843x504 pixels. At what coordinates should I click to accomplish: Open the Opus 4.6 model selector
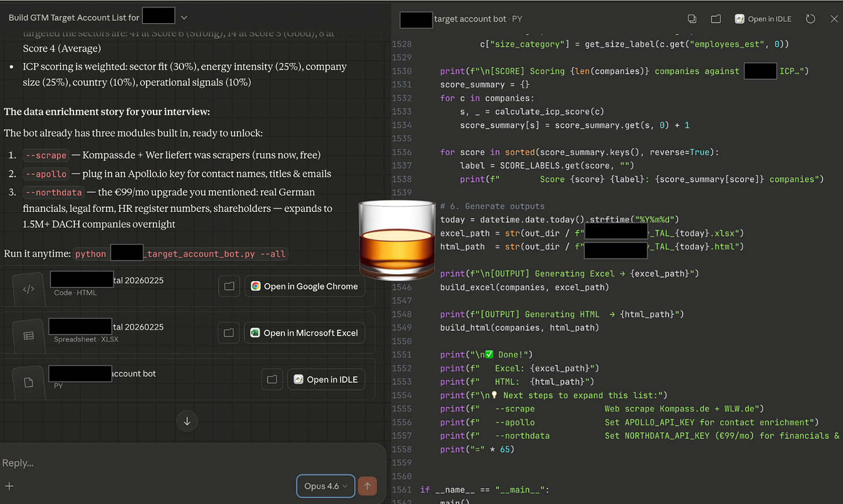coord(326,486)
